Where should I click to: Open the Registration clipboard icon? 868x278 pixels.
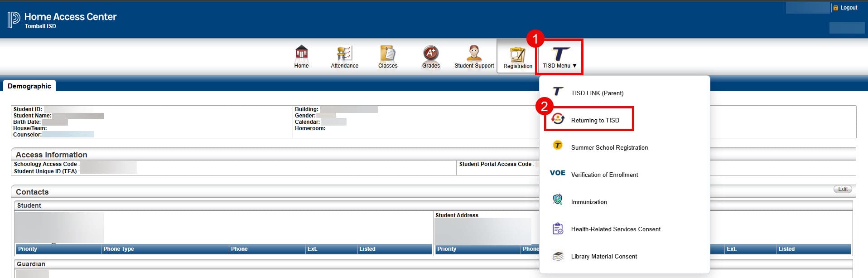[517, 54]
